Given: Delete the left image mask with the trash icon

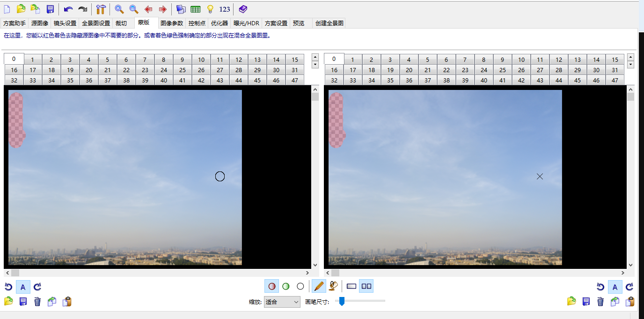Looking at the screenshot, I should [x=37, y=301].
